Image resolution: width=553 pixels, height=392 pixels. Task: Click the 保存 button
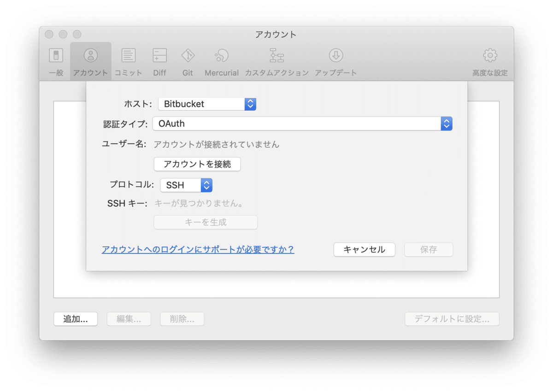[428, 249]
